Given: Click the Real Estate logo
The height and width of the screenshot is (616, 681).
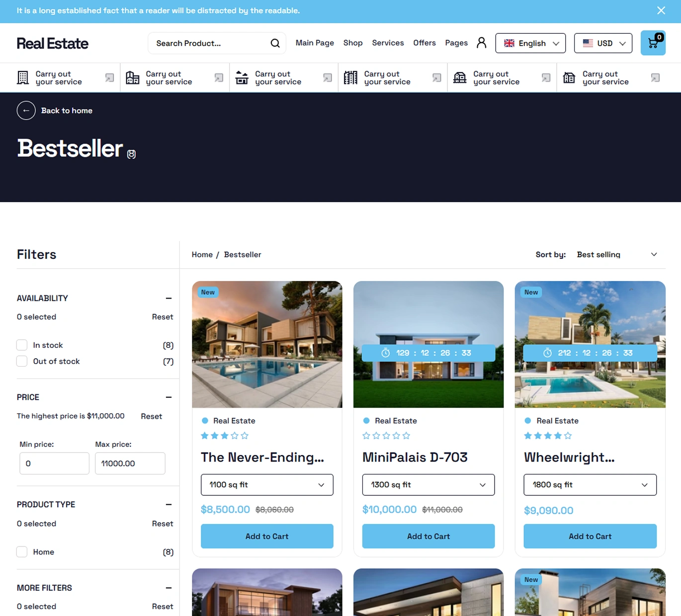Looking at the screenshot, I should (x=53, y=43).
